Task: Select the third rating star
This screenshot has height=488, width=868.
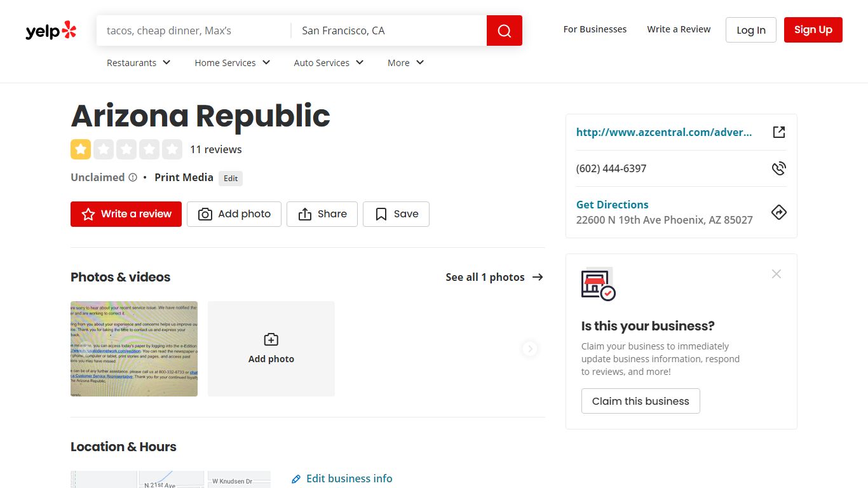Action: (126, 149)
